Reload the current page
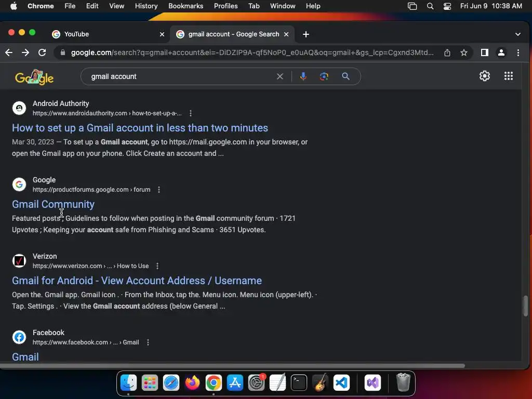This screenshot has width=532, height=399. [42, 52]
